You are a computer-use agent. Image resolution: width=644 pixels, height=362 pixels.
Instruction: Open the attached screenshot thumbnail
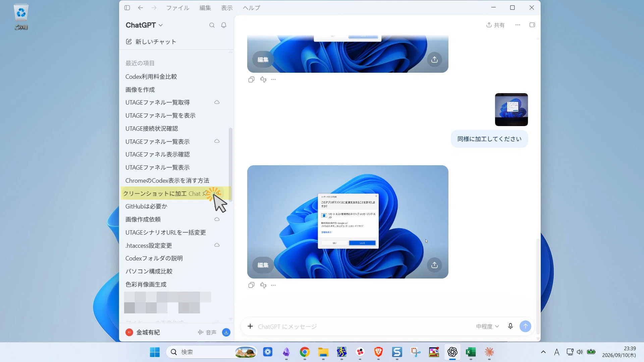511,110
